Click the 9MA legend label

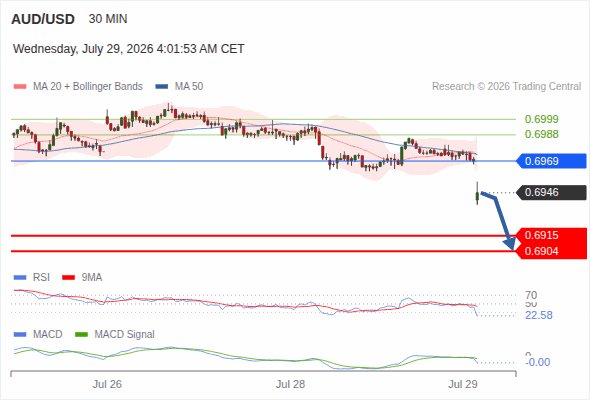(92, 278)
